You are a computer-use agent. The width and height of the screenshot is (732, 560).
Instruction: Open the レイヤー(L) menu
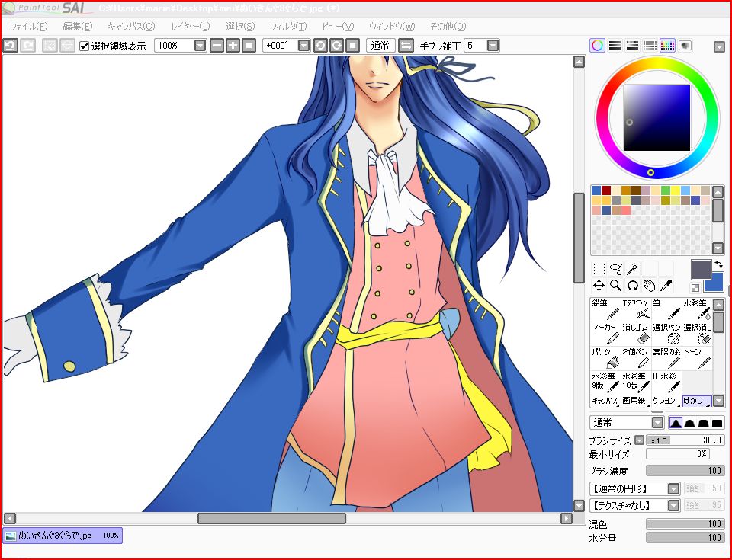coord(191,27)
